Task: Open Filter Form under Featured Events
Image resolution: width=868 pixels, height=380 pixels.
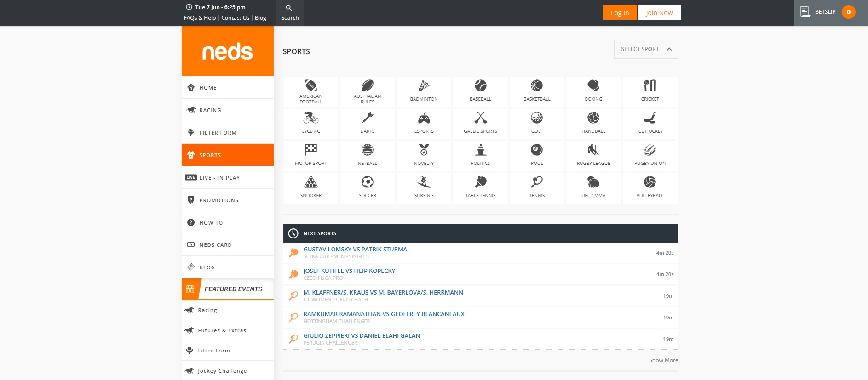Action: coord(228,351)
